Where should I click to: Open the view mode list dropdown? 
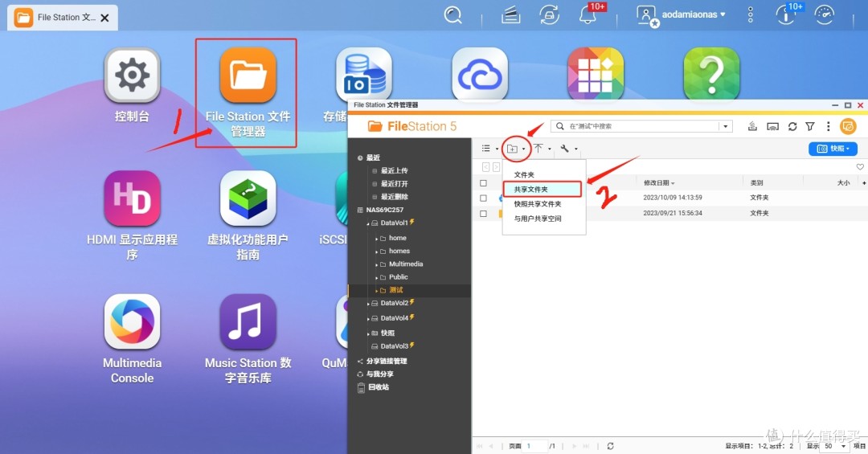coord(490,149)
